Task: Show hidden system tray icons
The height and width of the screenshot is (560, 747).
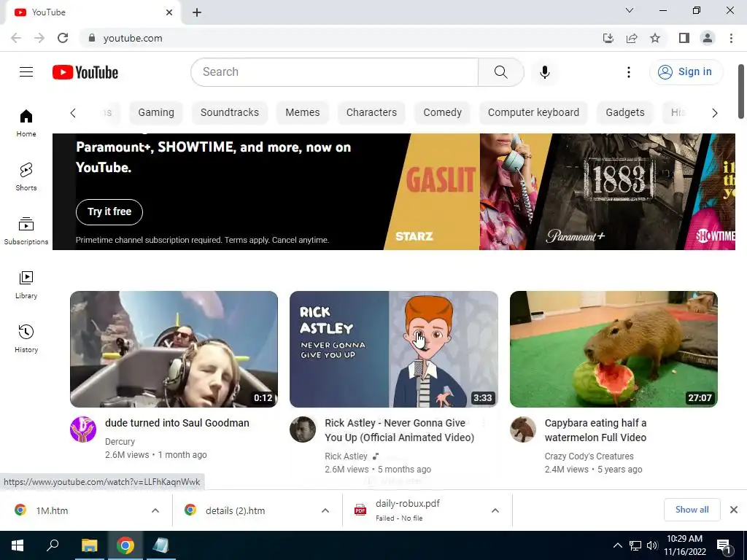Action: click(617, 545)
